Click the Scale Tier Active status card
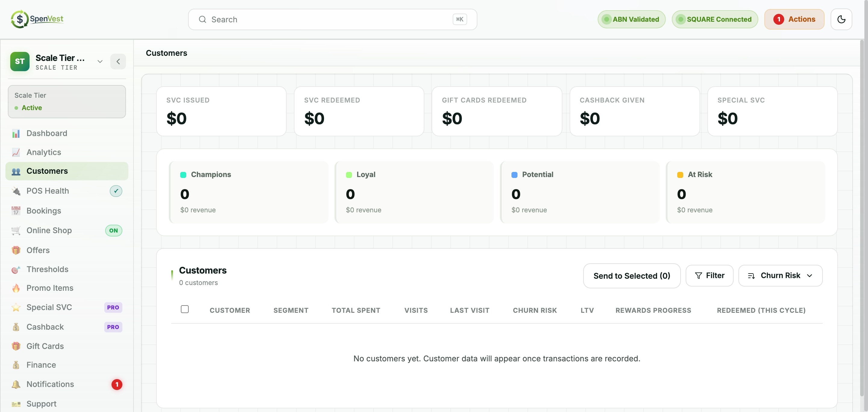868x412 pixels. click(x=67, y=101)
